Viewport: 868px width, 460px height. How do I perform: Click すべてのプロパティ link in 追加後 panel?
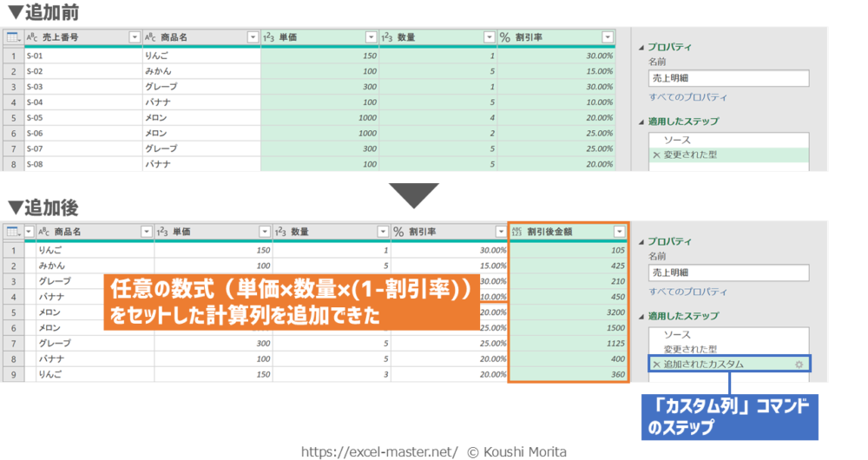[x=688, y=292]
